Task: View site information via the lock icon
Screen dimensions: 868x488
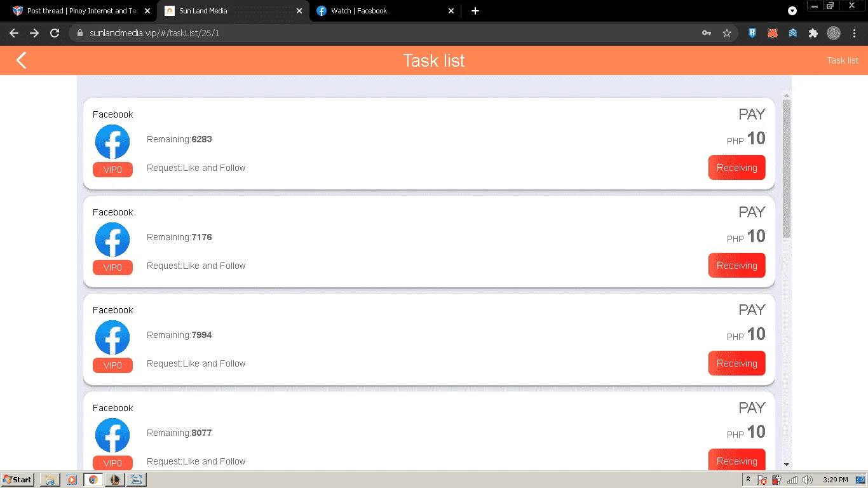Action: point(80,33)
